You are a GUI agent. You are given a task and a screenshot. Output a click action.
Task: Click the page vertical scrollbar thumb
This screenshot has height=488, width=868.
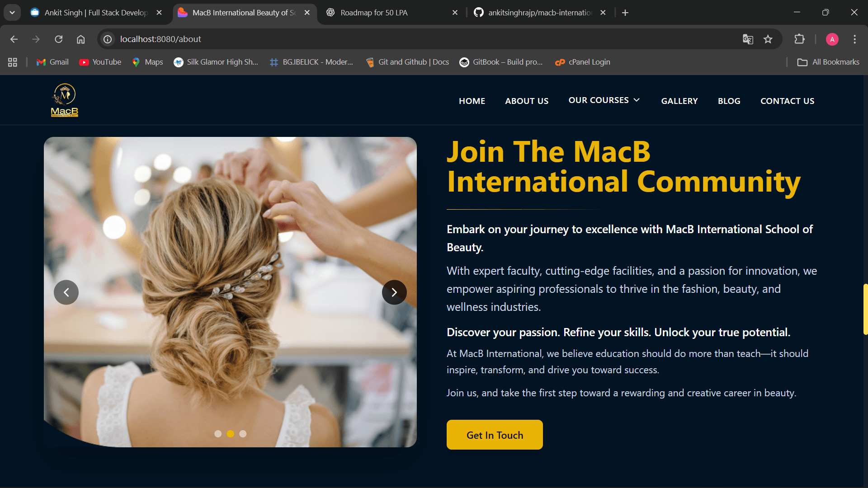click(865, 309)
